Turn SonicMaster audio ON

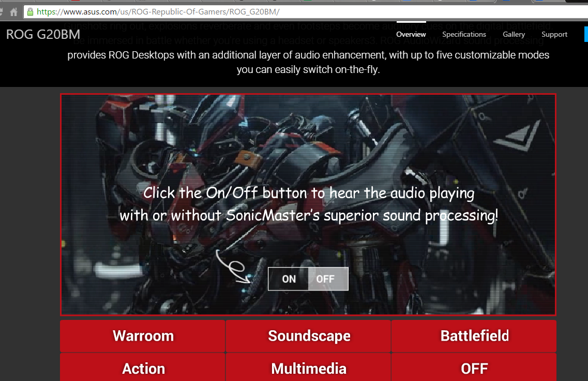(289, 279)
